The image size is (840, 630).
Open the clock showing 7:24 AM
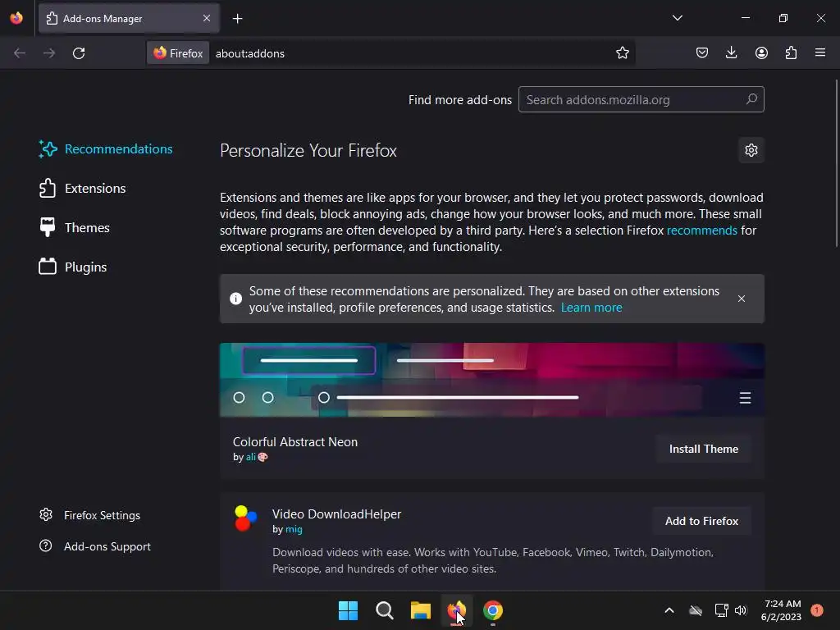(782, 610)
